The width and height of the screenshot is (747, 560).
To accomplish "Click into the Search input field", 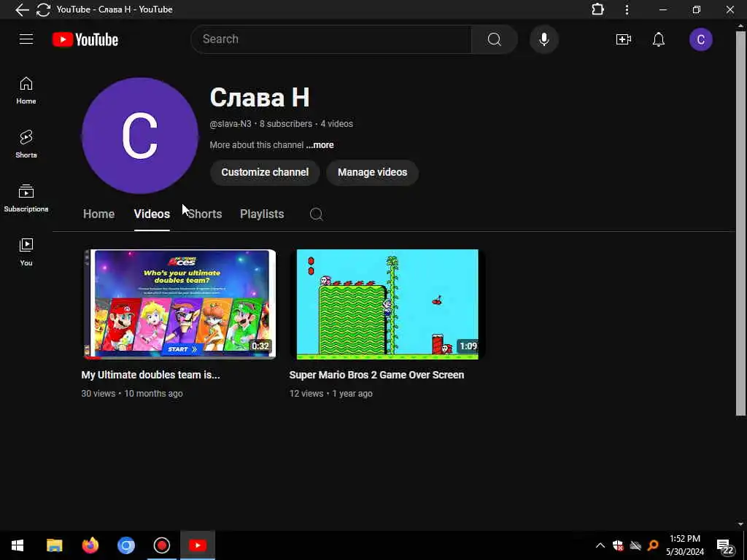I will click(331, 39).
